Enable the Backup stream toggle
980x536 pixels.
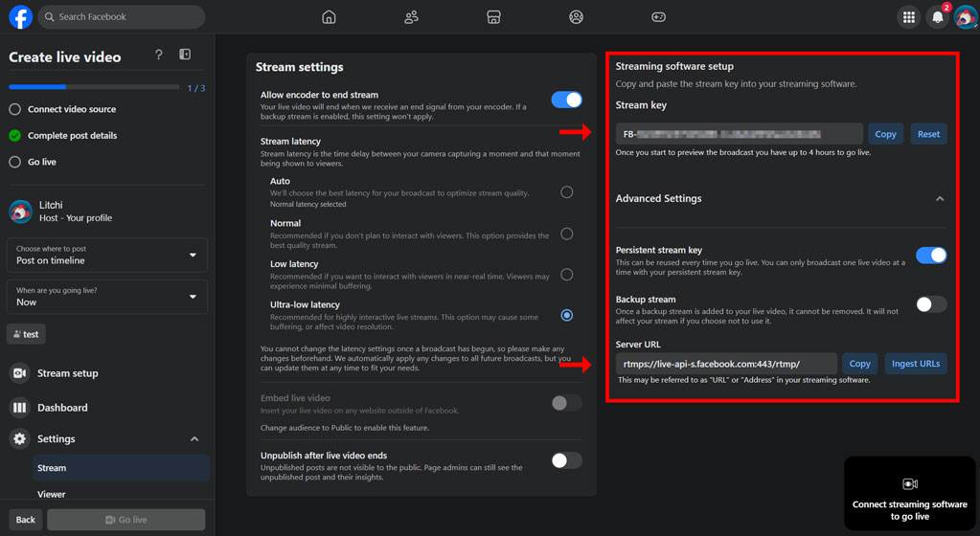pyautogui.click(x=930, y=304)
